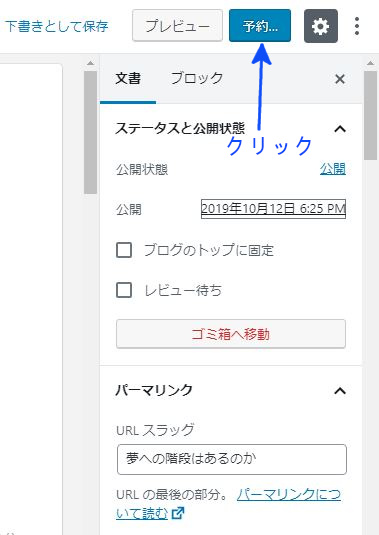Click the プレビュー button

(177, 26)
